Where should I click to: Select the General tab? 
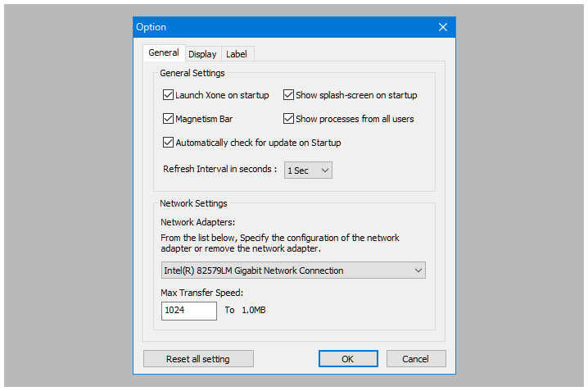coord(164,53)
